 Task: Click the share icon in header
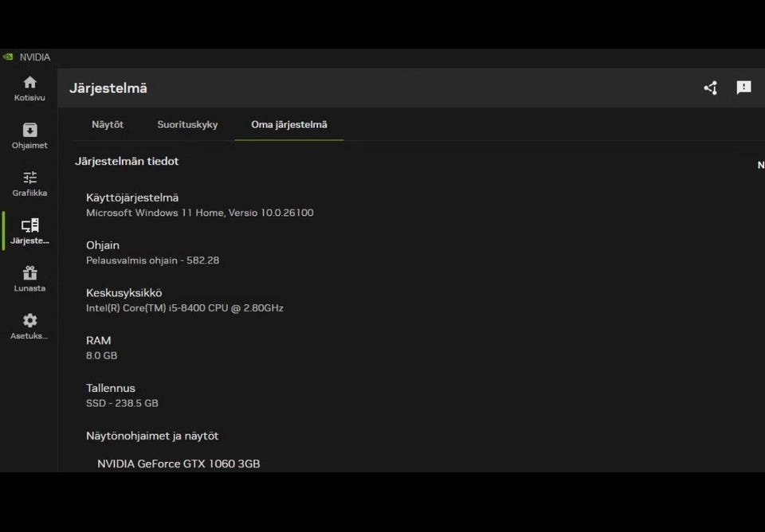coord(710,88)
